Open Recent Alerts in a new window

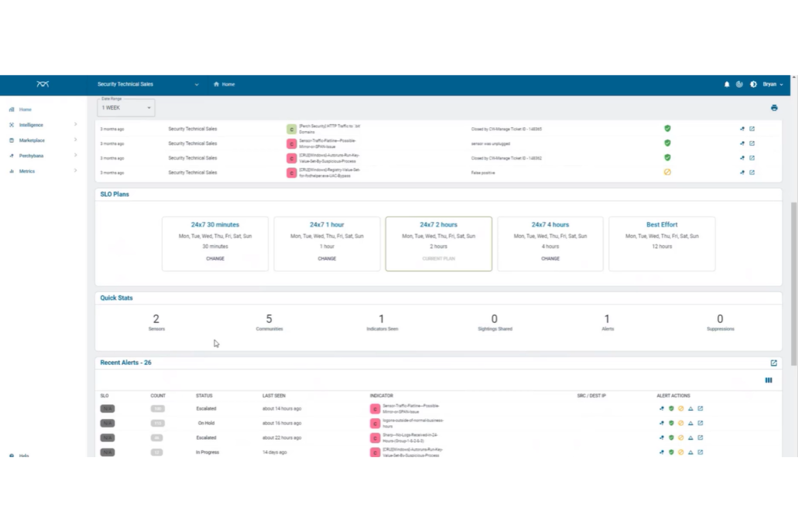773,363
